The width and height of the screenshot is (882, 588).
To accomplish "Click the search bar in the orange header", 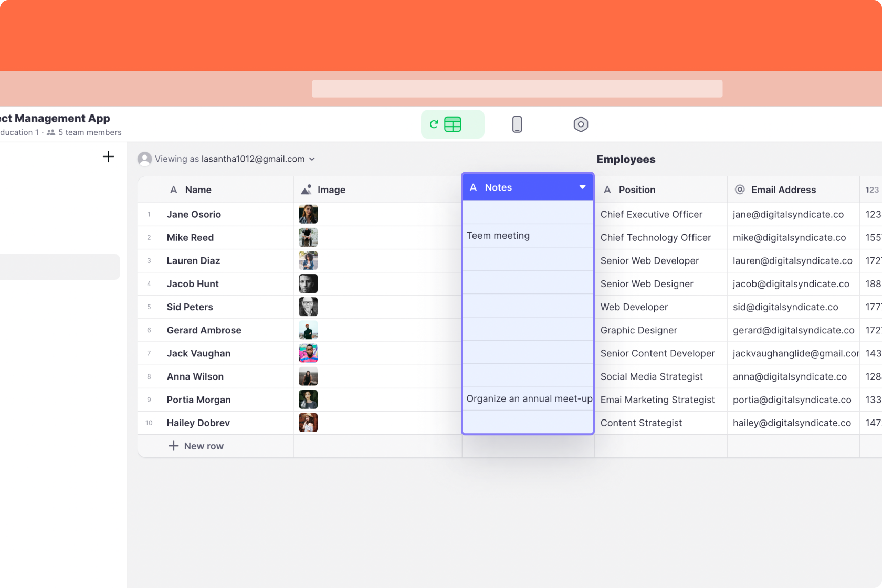I will 517,89.
